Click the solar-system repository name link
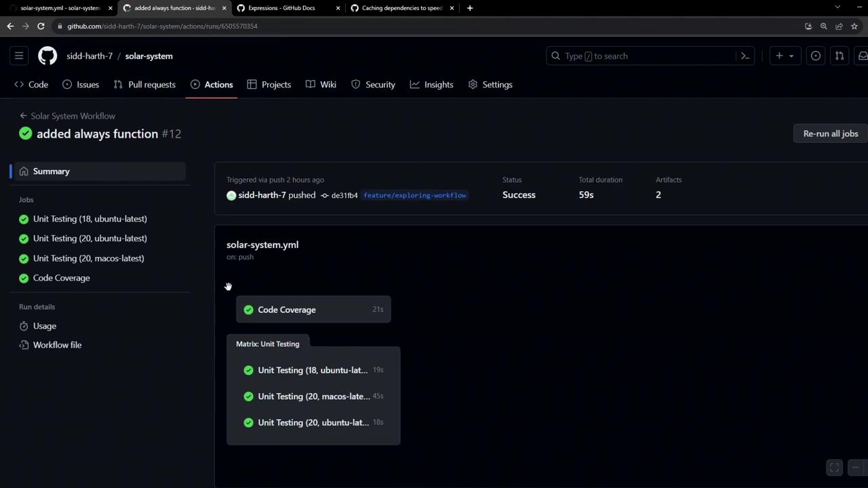 149,56
